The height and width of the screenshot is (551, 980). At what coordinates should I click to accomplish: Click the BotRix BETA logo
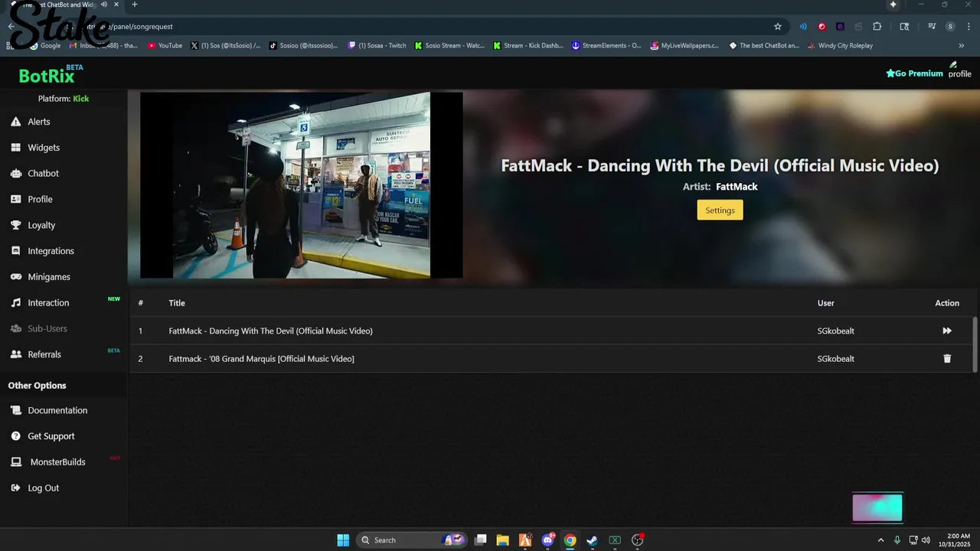pyautogui.click(x=51, y=74)
